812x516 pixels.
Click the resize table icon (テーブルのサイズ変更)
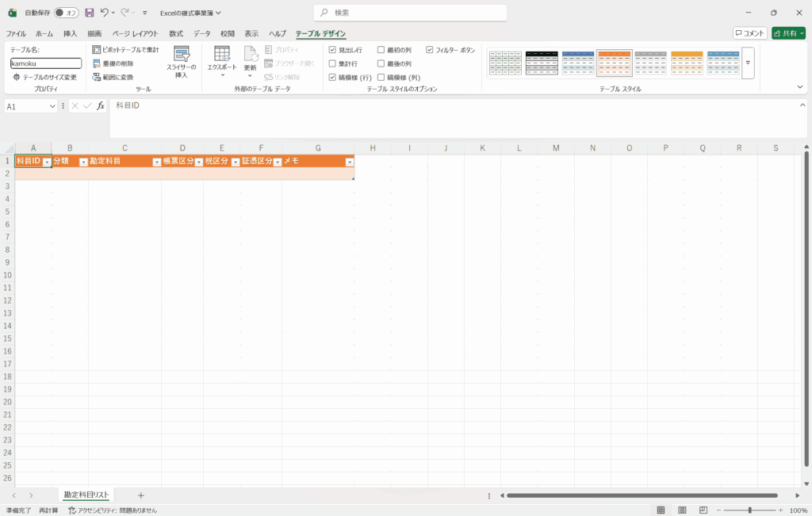(x=16, y=77)
